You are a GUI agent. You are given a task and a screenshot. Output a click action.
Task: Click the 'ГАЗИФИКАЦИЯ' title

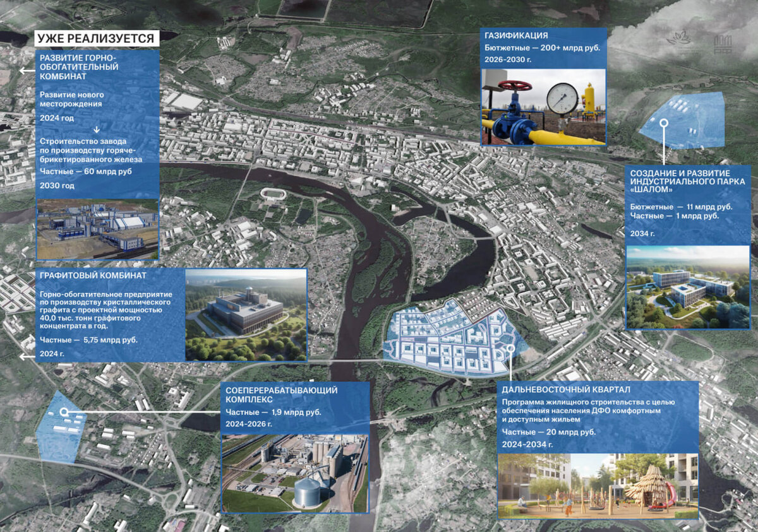(517, 35)
